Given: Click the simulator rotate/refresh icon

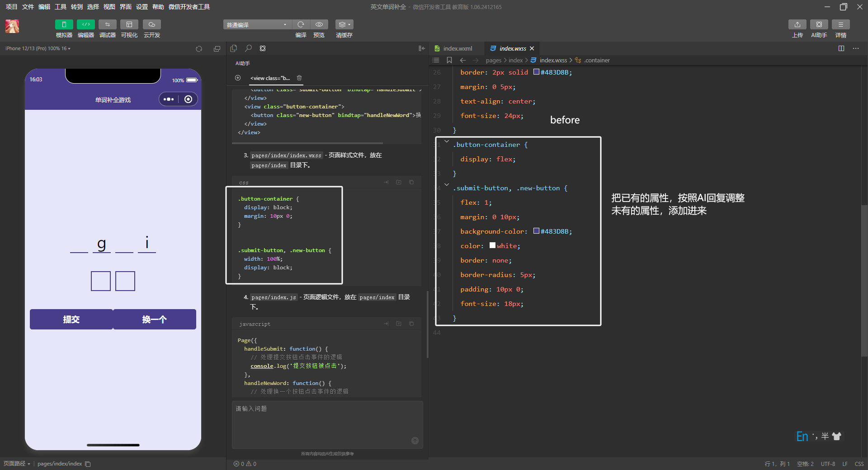Looking at the screenshot, I should 199,49.
